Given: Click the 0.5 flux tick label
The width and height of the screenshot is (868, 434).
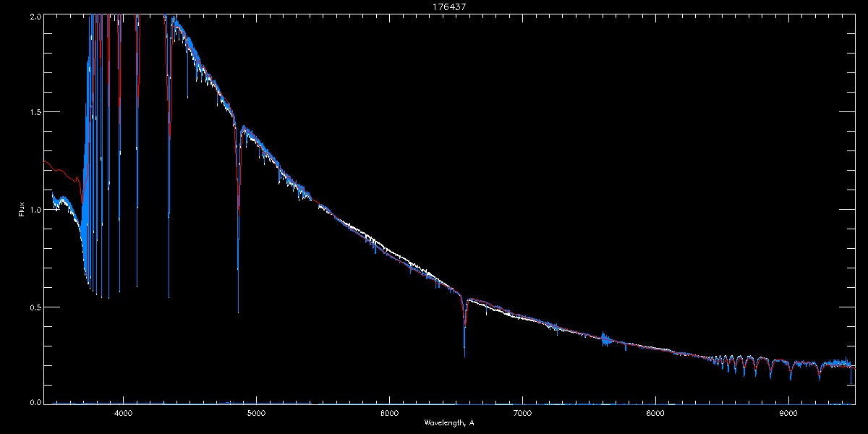Looking at the screenshot, I should click(x=35, y=307).
